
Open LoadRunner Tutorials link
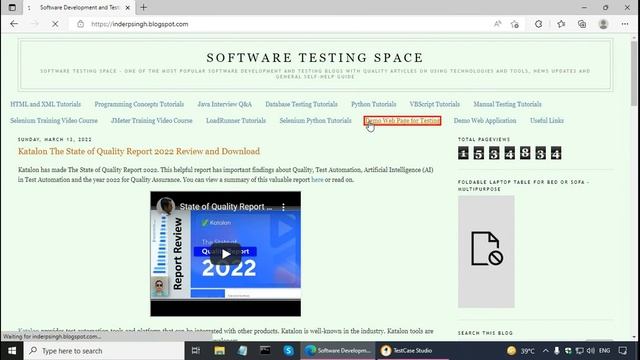tap(236, 120)
